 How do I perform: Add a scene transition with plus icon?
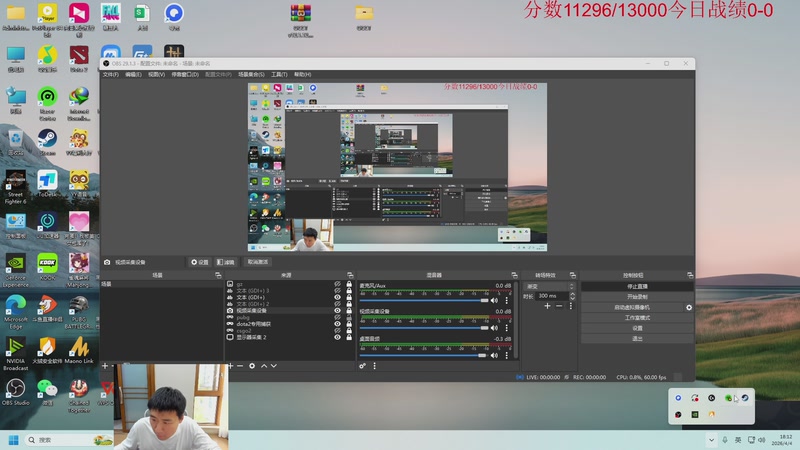pyautogui.click(x=547, y=306)
